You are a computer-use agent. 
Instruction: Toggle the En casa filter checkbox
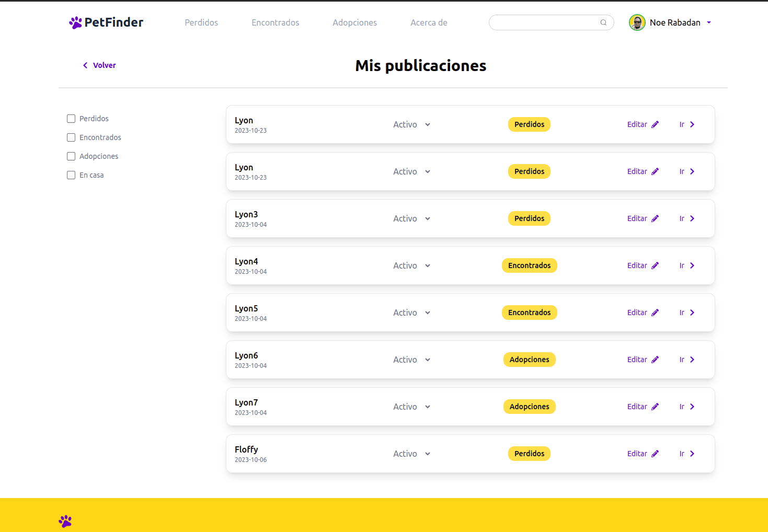[x=71, y=175]
